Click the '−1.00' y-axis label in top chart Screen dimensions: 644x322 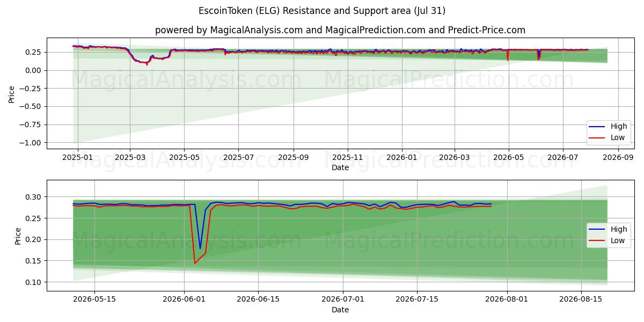(x=32, y=143)
